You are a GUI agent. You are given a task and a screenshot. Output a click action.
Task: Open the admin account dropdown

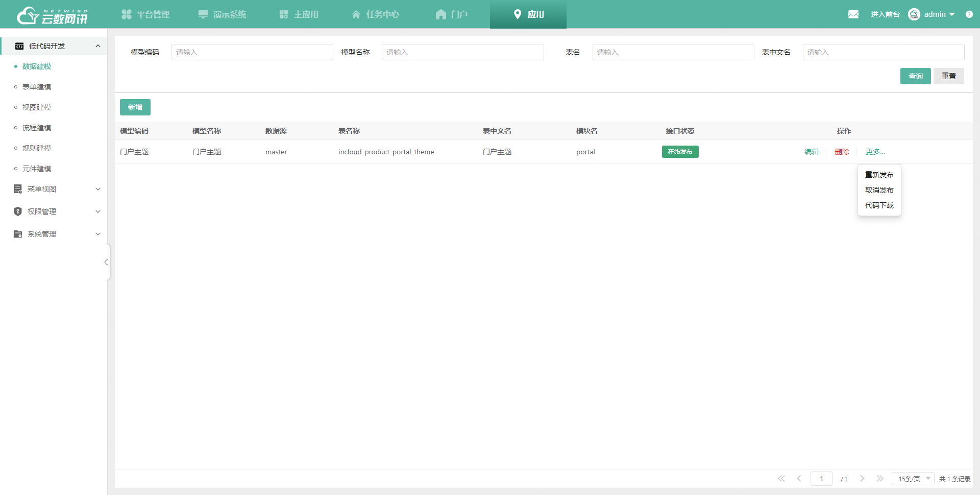[939, 14]
